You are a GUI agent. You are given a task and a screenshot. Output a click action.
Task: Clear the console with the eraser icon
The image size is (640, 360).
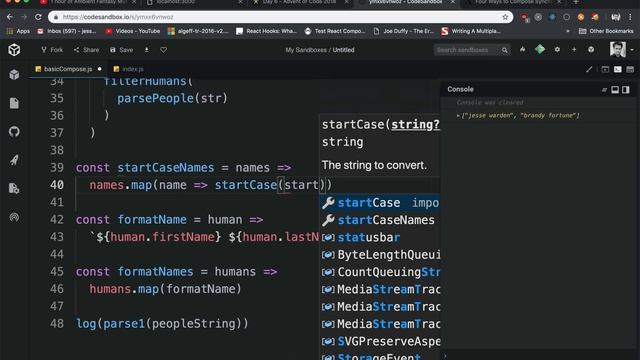tap(604, 90)
